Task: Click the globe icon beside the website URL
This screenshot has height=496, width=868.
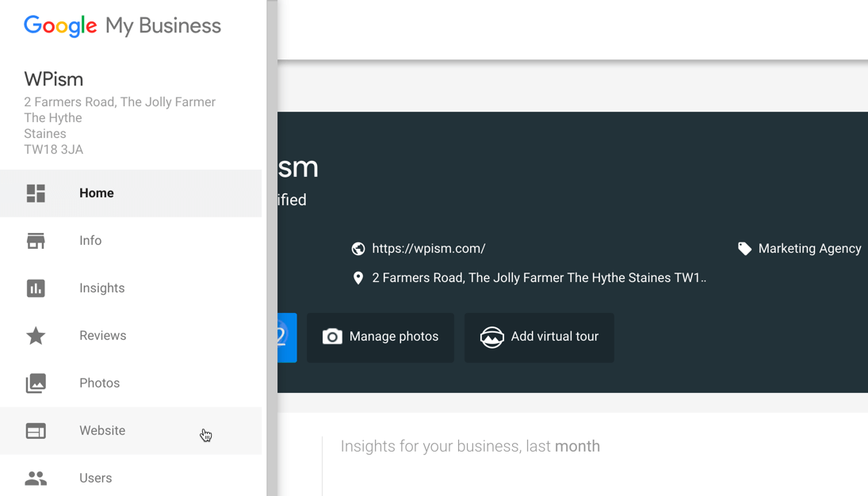Action: tap(358, 249)
